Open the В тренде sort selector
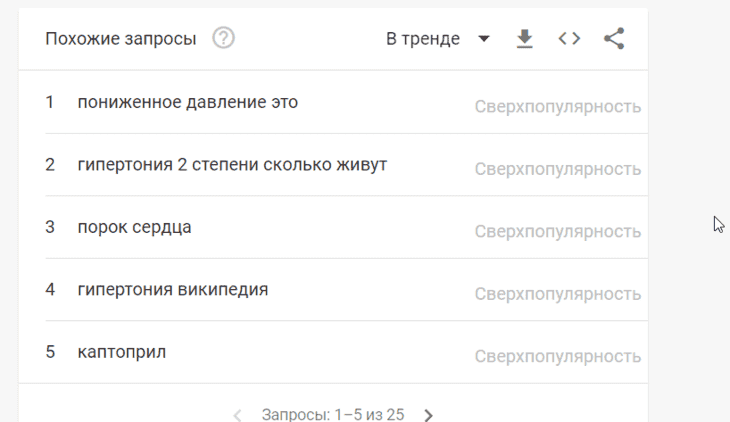 click(x=438, y=39)
